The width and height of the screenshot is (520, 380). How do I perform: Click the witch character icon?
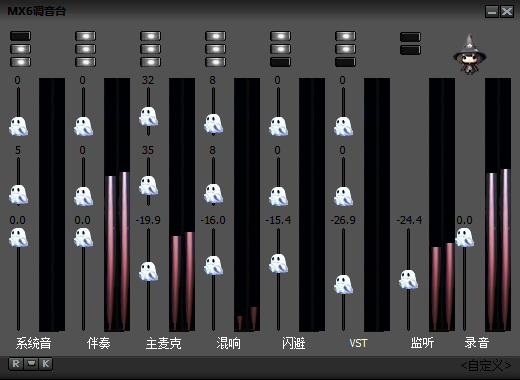point(469,54)
